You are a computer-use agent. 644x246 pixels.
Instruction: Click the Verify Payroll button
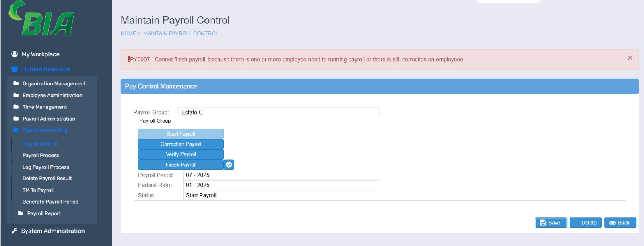pyautogui.click(x=181, y=154)
